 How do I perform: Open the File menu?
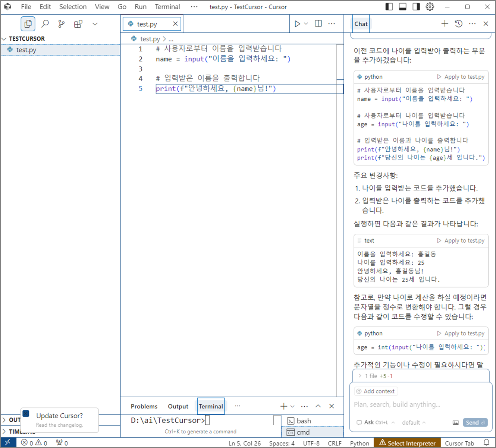(x=26, y=7)
